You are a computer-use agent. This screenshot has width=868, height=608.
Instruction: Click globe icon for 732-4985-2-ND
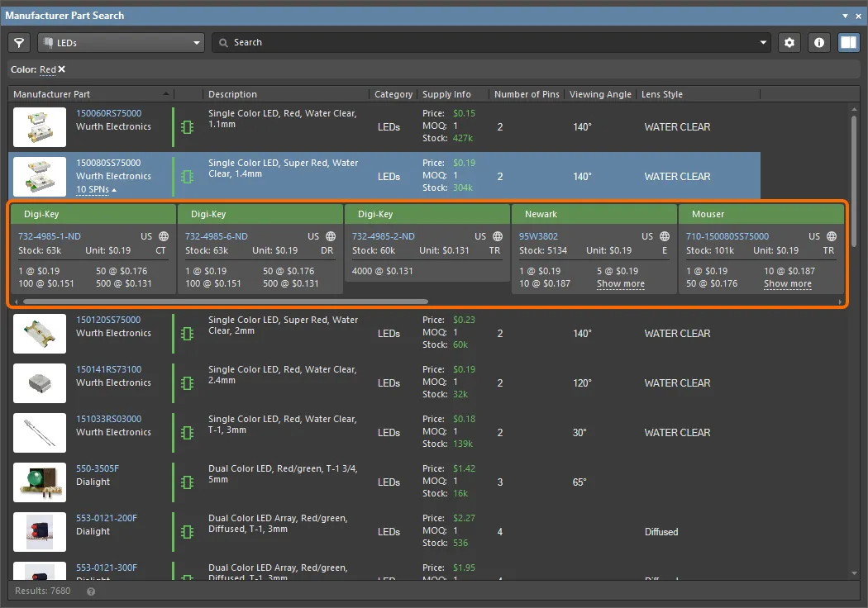[498, 236]
